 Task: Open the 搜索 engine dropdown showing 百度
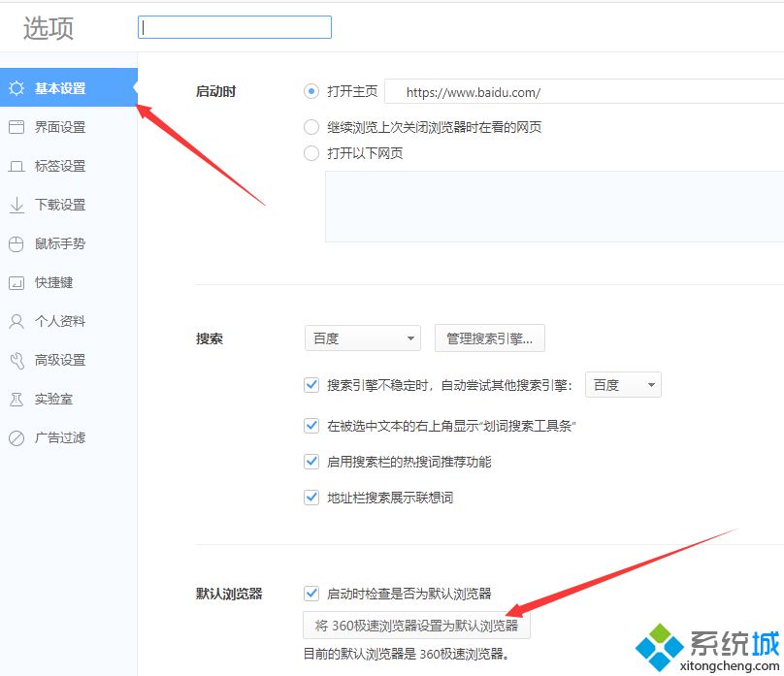[362, 338]
